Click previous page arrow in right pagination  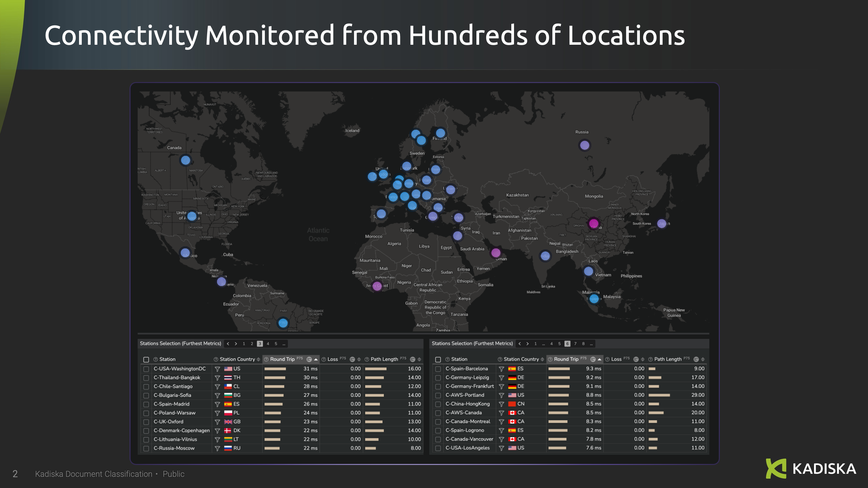click(x=519, y=344)
